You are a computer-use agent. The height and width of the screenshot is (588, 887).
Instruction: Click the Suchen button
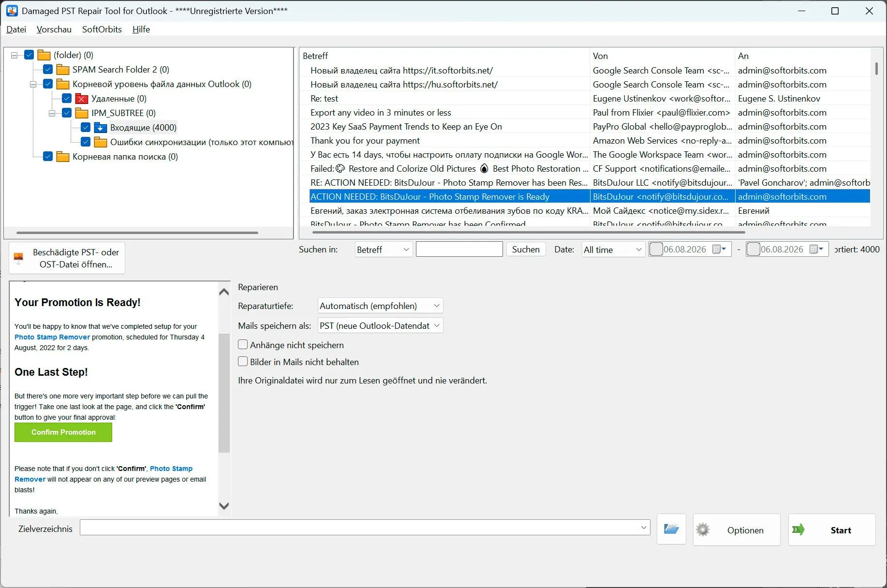[526, 250]
